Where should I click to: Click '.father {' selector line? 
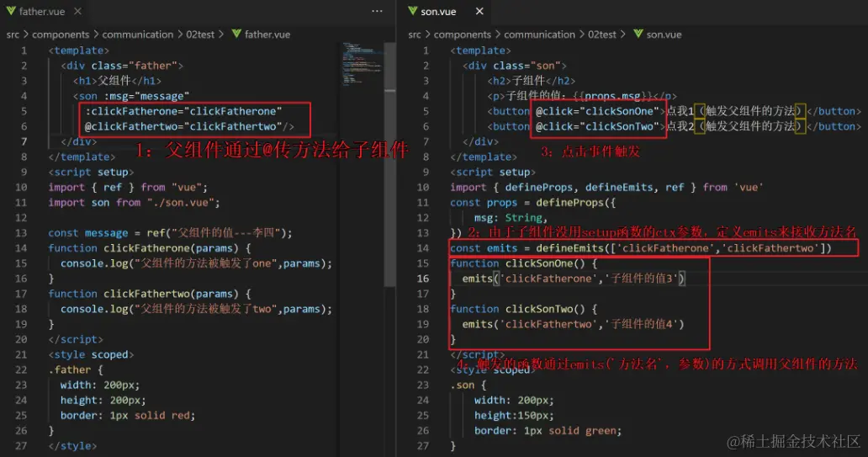[76, 369]
